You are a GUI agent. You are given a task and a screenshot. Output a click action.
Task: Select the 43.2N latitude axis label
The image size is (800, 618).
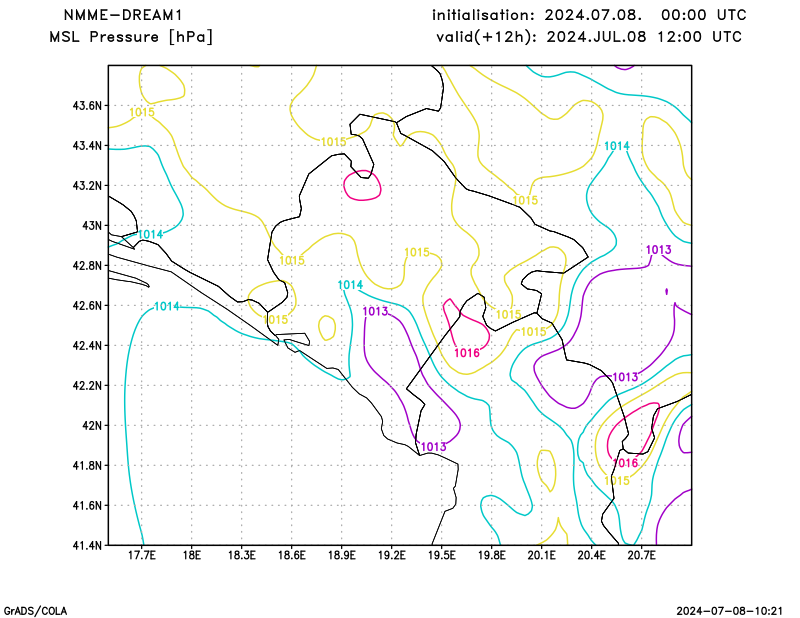coord(87,186)
